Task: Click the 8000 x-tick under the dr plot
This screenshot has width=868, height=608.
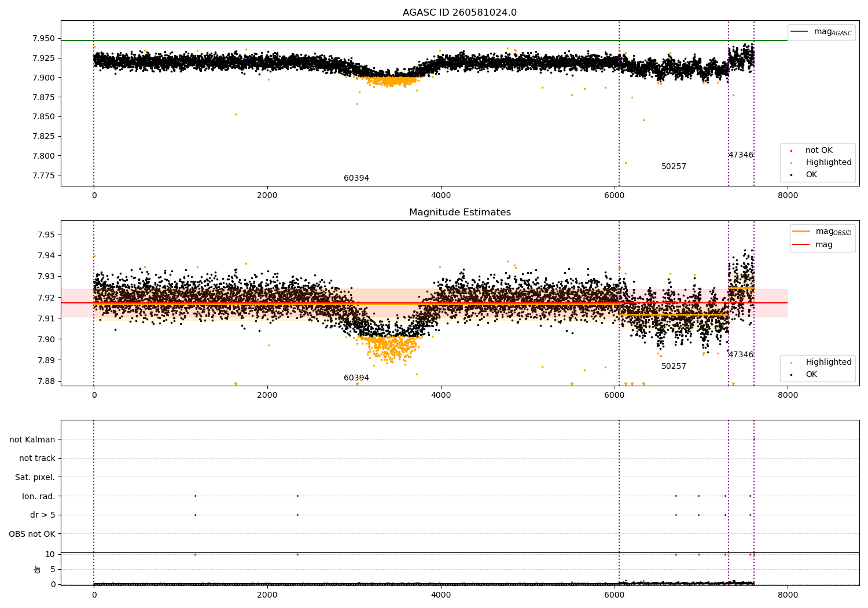Action: 788,595
